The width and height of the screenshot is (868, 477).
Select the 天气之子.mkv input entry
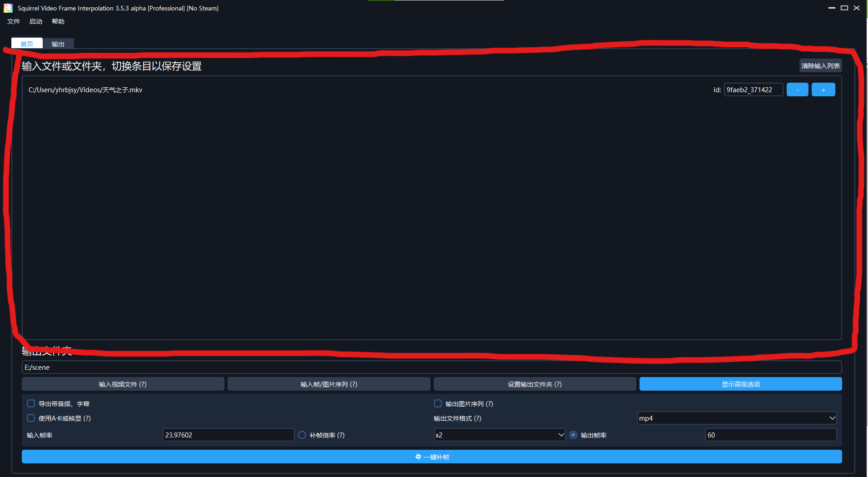[x=85, y=90]
